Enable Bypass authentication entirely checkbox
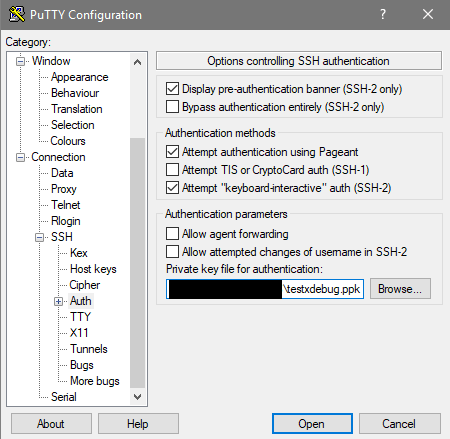Screen dimensions: 450x439 point(172,107)
